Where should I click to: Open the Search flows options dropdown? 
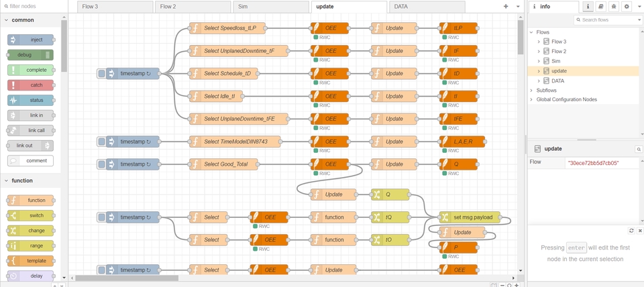(x=639, y=20)
